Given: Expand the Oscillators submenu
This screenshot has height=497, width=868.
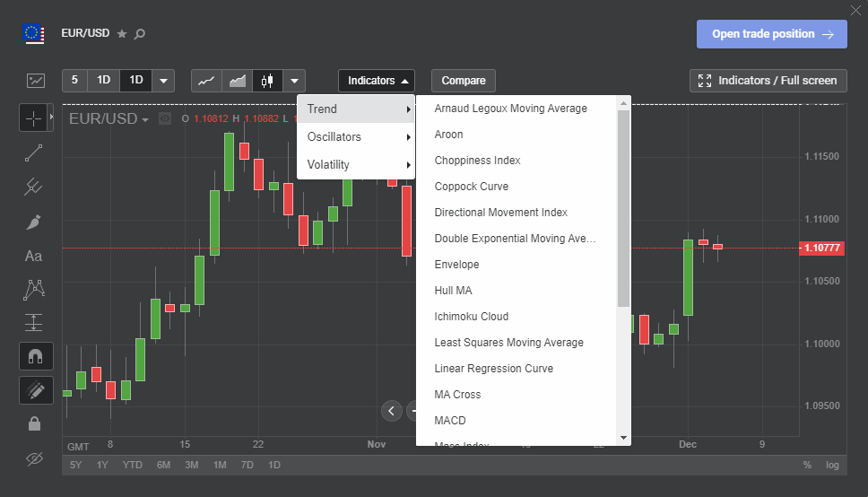Looking at the screenshot, I should (x=355, y=137).
